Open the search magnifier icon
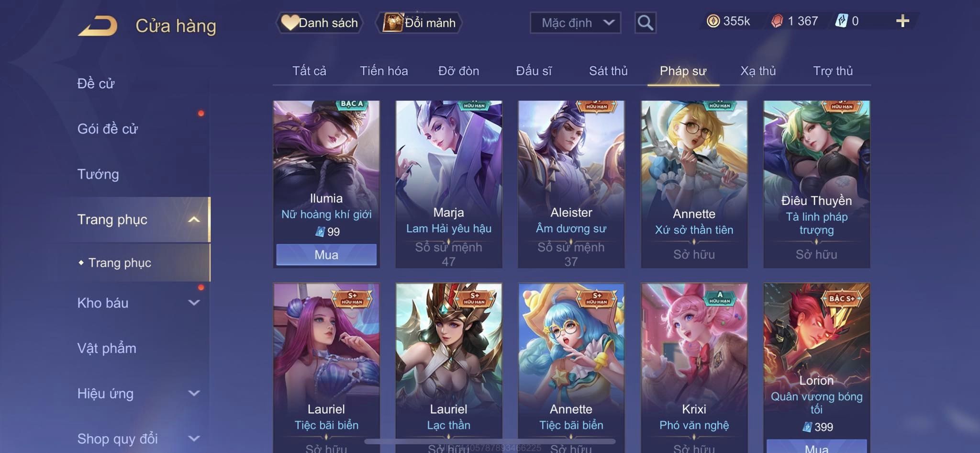The width and height of the screenshot is (980, 453). pyautogui.click(x=645, y=23)
